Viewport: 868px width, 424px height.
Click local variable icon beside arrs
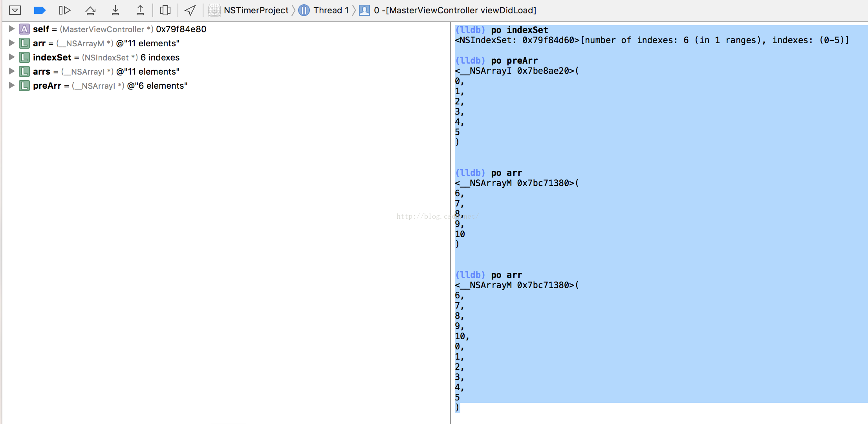pyautogui.click(x=24, y=71)
